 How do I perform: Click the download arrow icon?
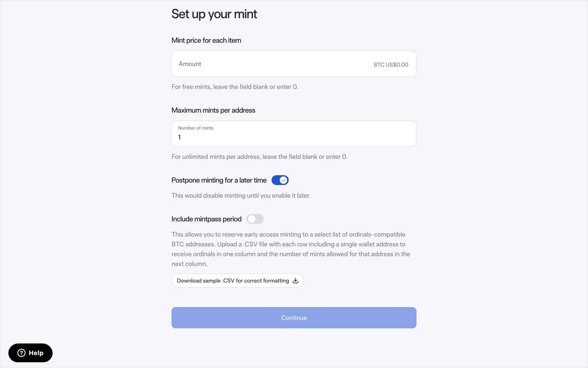pos(295,281)
